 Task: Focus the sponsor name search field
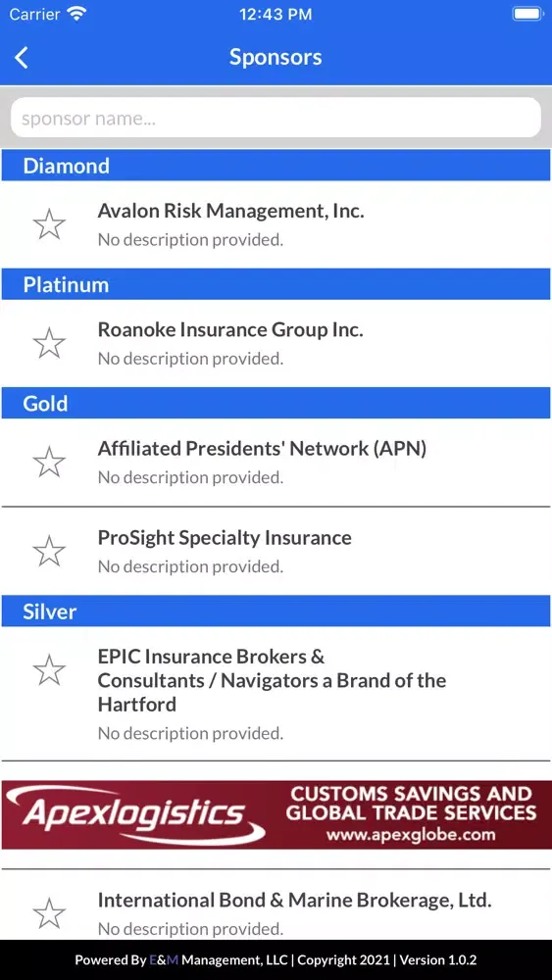coord(276,118)
